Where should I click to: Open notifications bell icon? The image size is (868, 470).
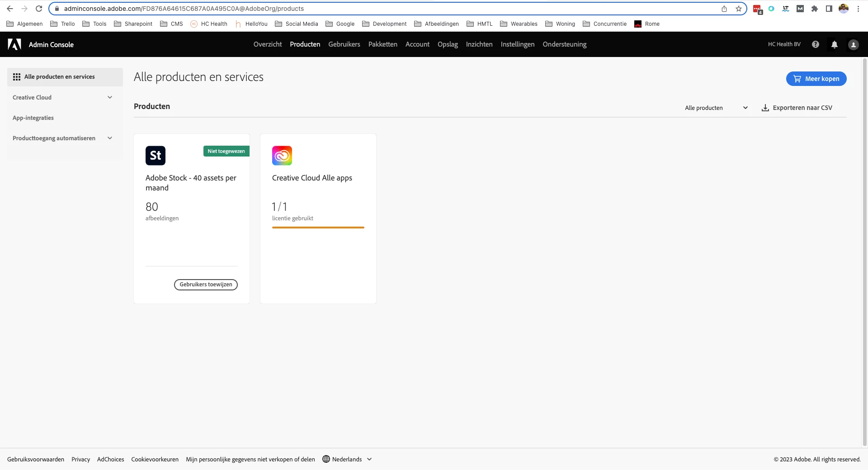tap(835, 44)
